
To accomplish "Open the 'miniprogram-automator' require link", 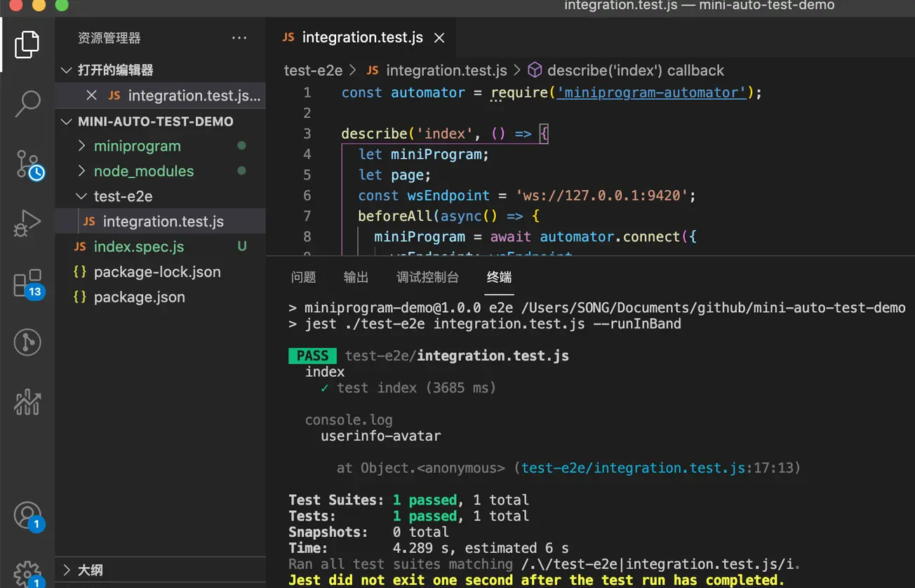I will 652,93.
